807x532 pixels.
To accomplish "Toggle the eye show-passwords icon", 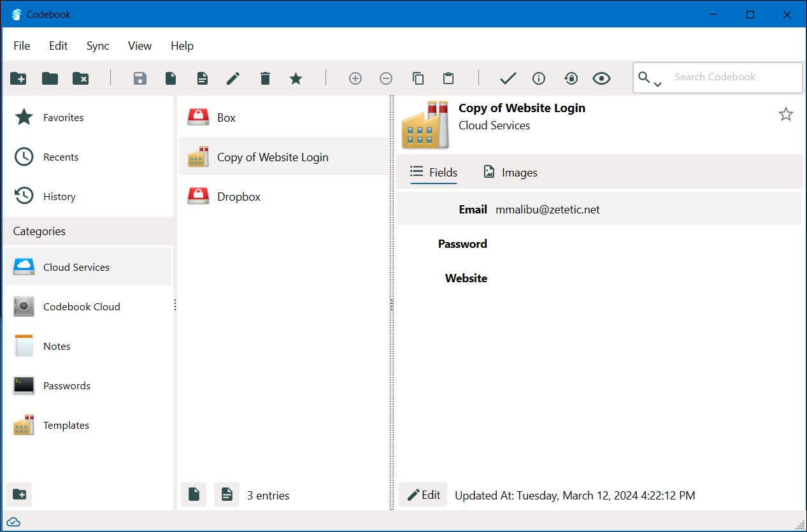I will tap(601, 78).
